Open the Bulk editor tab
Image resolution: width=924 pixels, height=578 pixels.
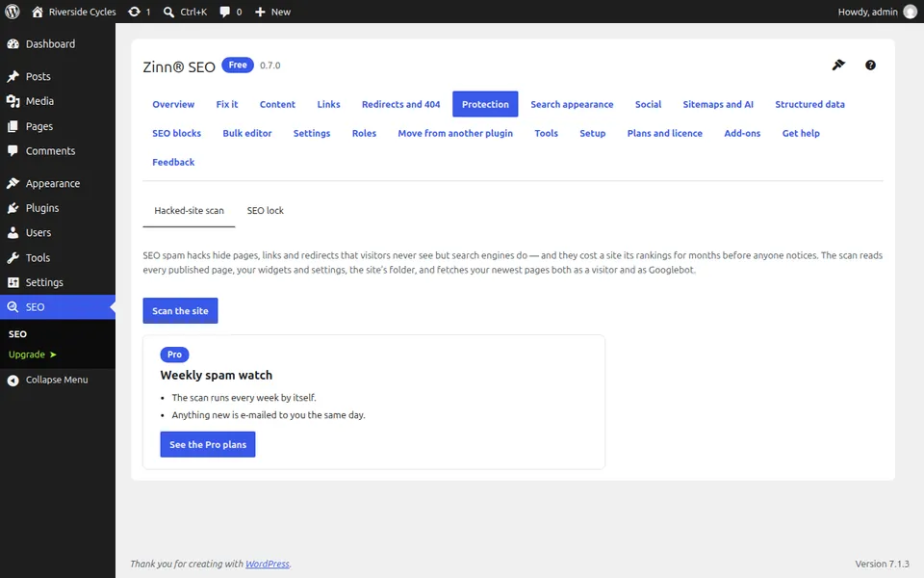coord(247,133)
